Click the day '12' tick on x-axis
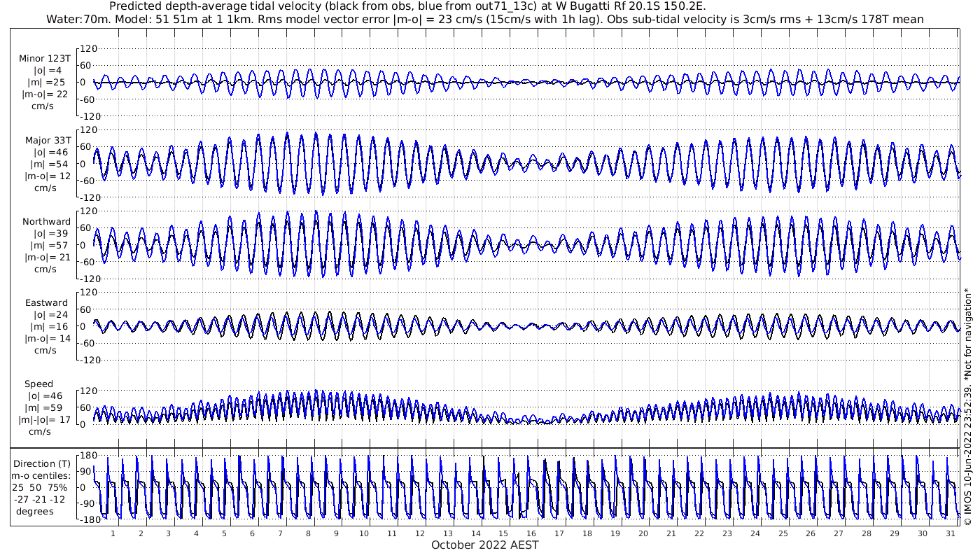This screenshot has width=980, height=560. tap(419, 533)
